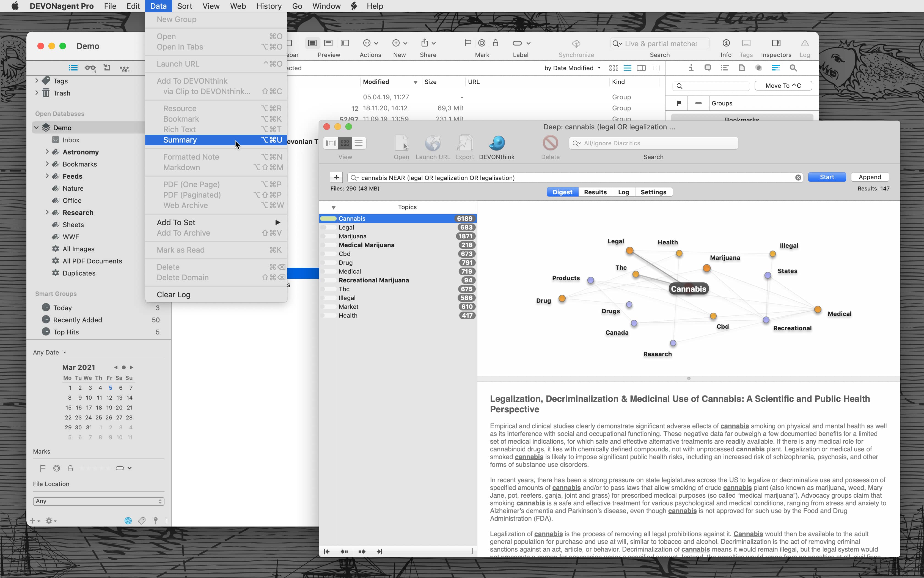Expand the Astronomy group
924x578 pixels.
(47, 152)
